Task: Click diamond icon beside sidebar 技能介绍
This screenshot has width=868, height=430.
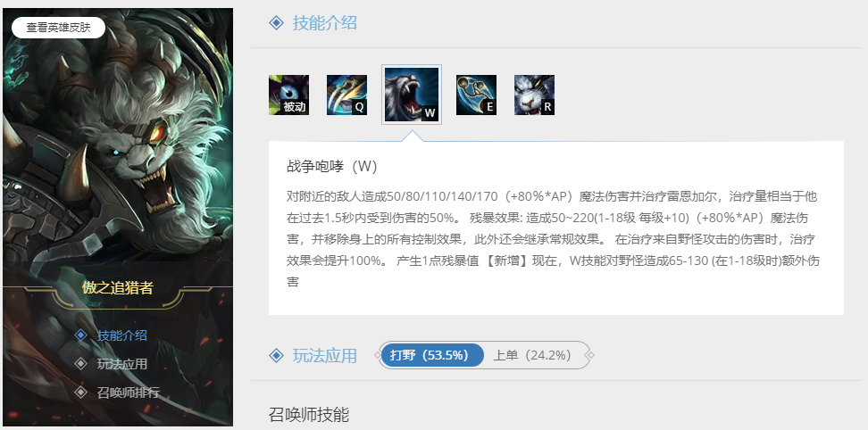Action: tap(81, 335)
